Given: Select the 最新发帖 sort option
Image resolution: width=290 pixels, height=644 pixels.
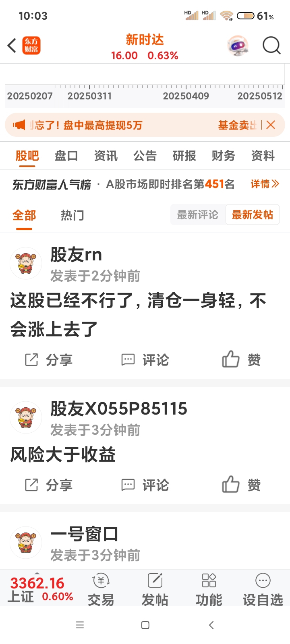Looking at the screenshot, I should click(x=253, y=215).
